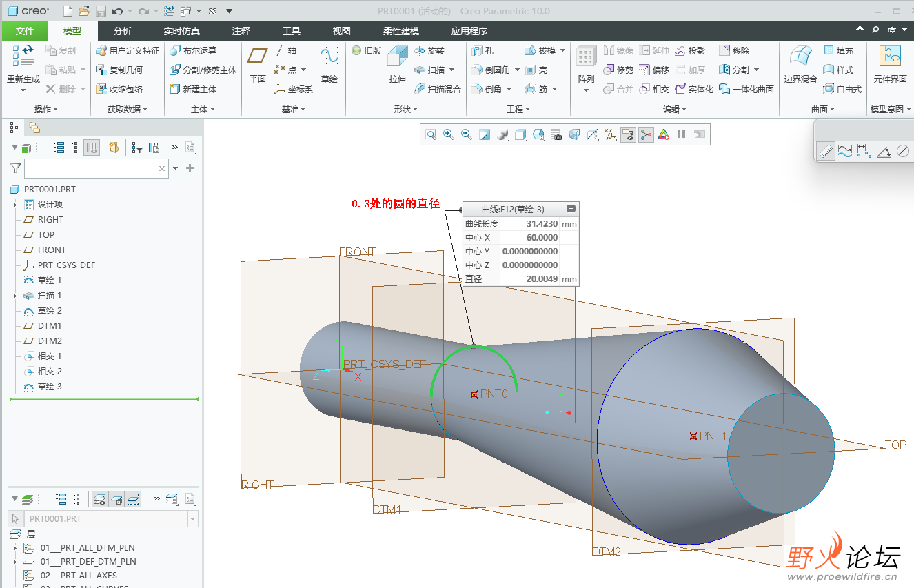The width and height of the screenshot is (914, 588).
Task: Open the 编辑 group dropdown
Action: [675, 109]
